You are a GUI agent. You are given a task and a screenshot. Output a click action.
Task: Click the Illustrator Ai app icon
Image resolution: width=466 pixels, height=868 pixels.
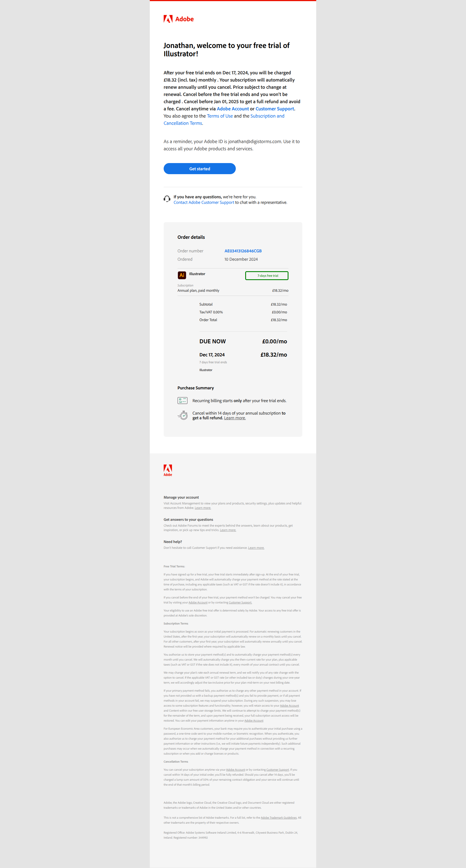tap(182, 275)
